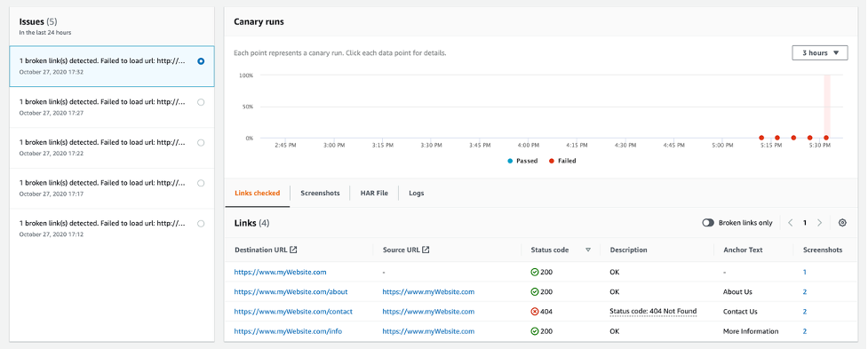This screenshot has width=868, height=349.
Task: Go to the previous links page arrow
Action: pos(790,223)
